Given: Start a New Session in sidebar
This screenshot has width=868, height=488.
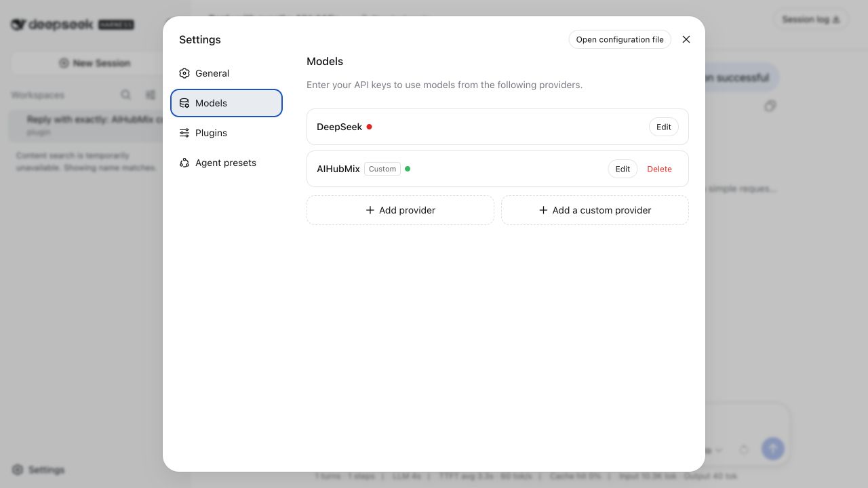Looking at the screenshot, I should pyautogui.click(x=94, y=63).
